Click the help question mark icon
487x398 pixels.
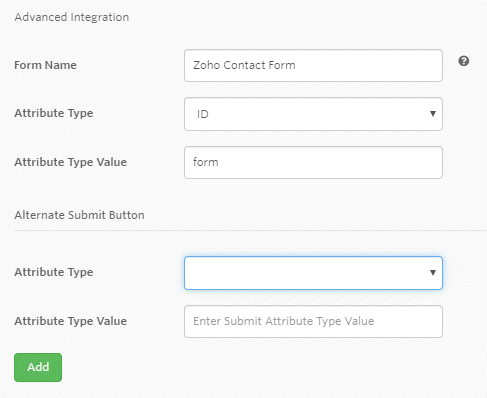(464, 61)
